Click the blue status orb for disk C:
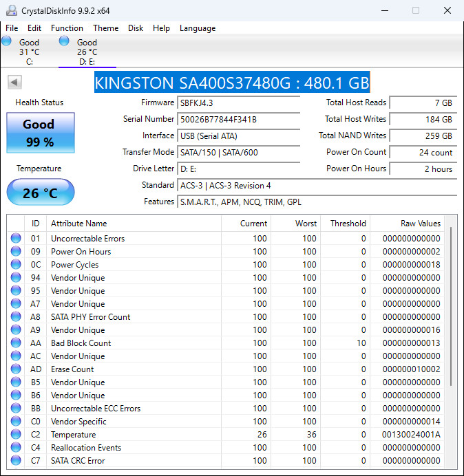464x476 pixels. 6,41
